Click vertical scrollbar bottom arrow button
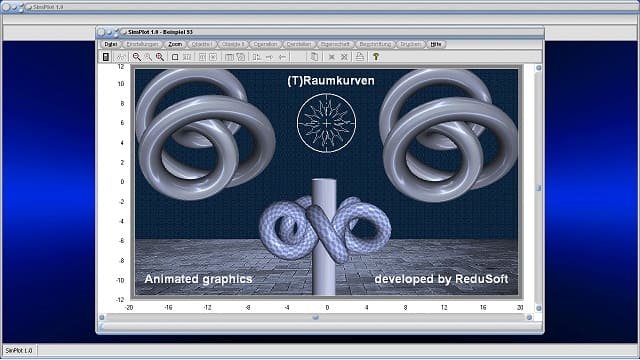 pos(538,308)
